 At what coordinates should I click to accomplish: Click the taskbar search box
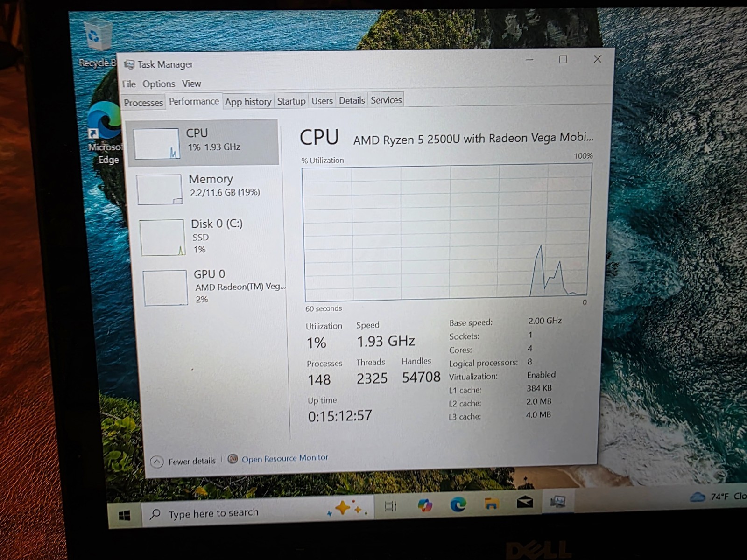(x=258, y=511)
